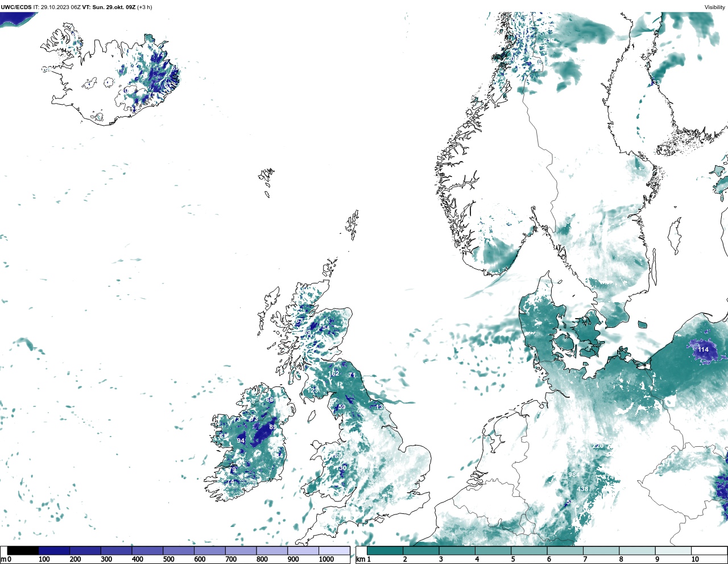This screenshot has height=564, width=728.
Task: Click the UWC/ECDS model label
Action: pos(16,7)
